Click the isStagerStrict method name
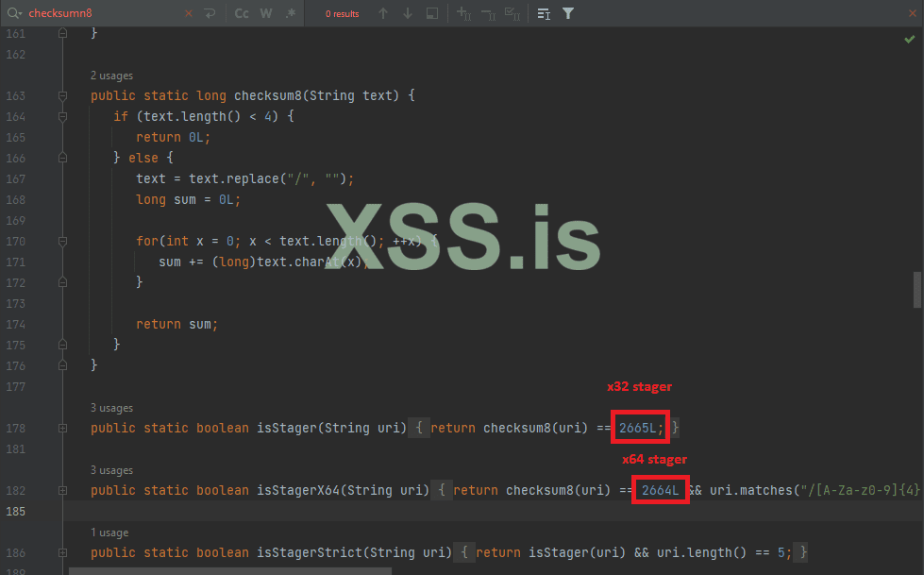This screenshot has width=924, height=575. 310,552
